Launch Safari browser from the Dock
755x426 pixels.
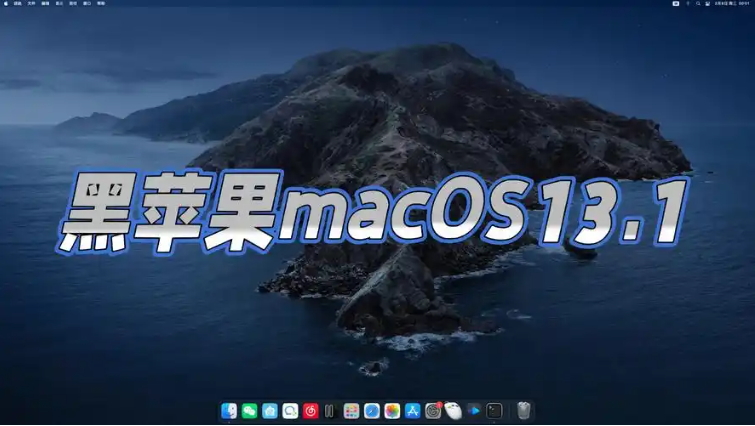(372, 411)
